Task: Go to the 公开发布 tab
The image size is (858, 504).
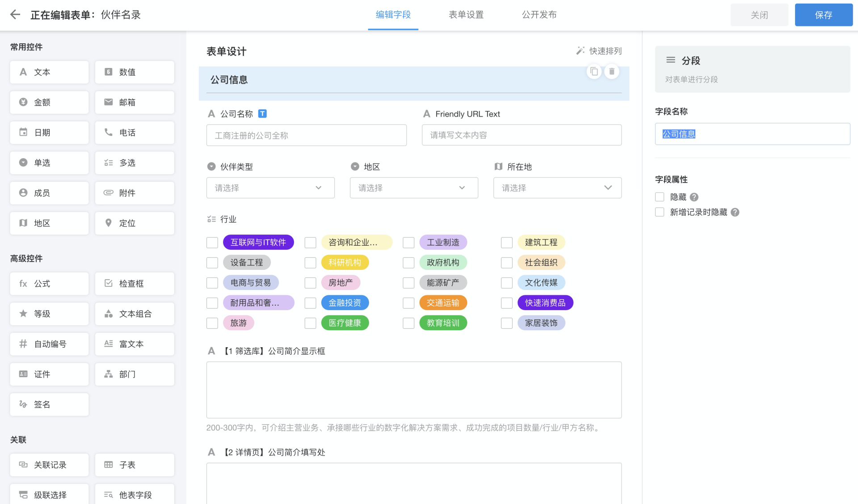Action: 539,15
